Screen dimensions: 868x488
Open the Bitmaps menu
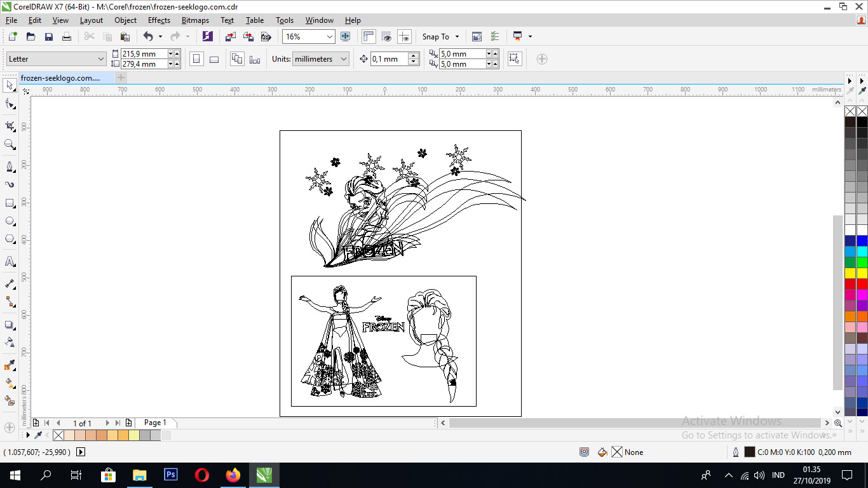pyautogui.click(x=195, y=20)
